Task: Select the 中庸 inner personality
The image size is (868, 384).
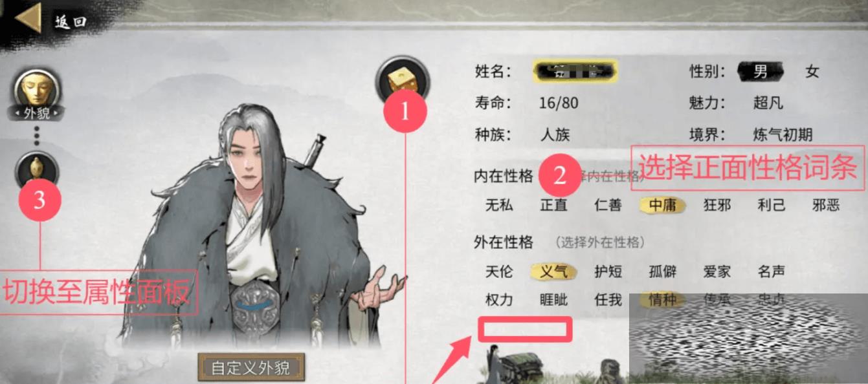Action: [x=663, y=205]
